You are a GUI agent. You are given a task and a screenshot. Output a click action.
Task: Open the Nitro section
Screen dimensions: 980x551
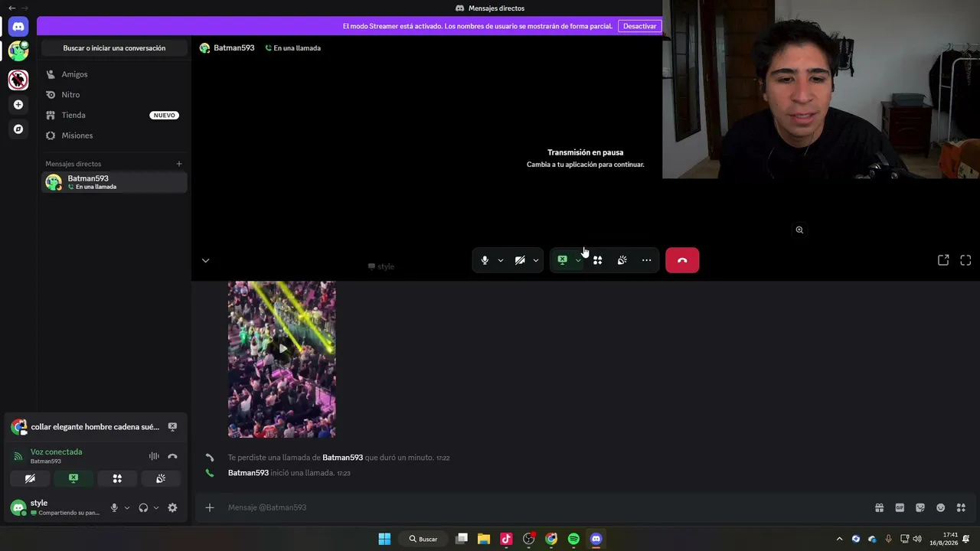[x=114, y=95]
